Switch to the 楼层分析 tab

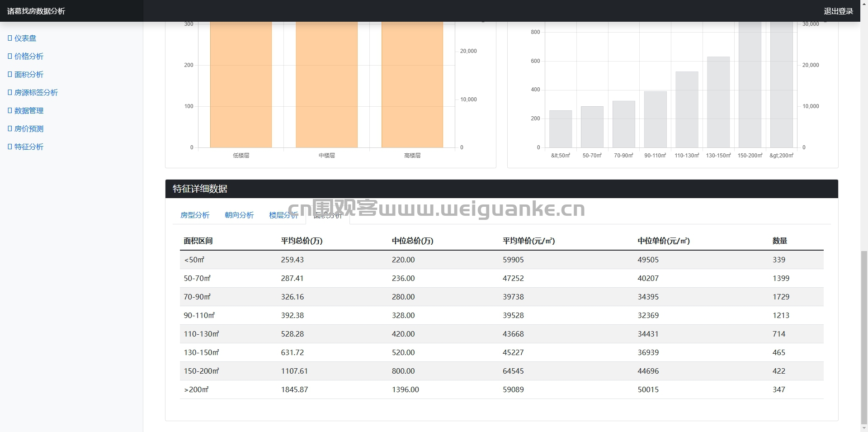[283, 215]
